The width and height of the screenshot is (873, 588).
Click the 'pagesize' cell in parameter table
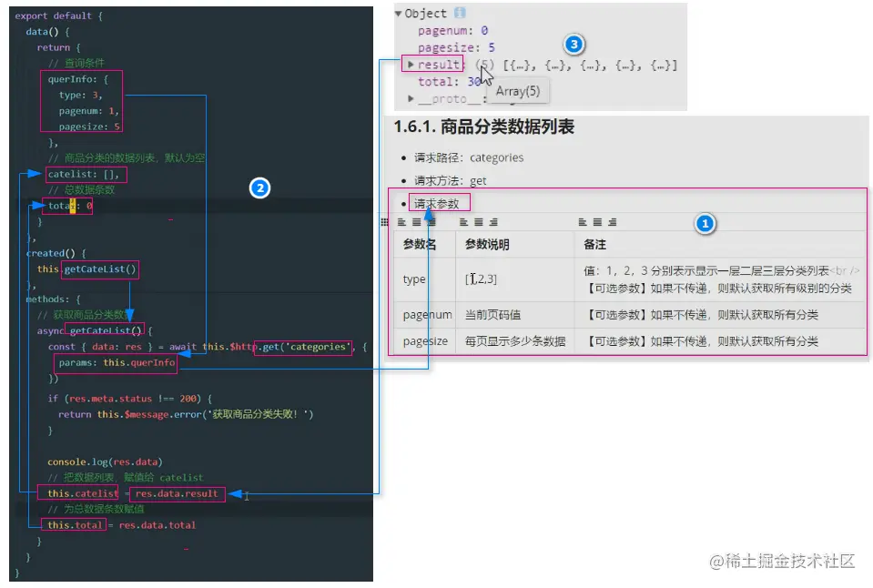click(x=425, y=341)
